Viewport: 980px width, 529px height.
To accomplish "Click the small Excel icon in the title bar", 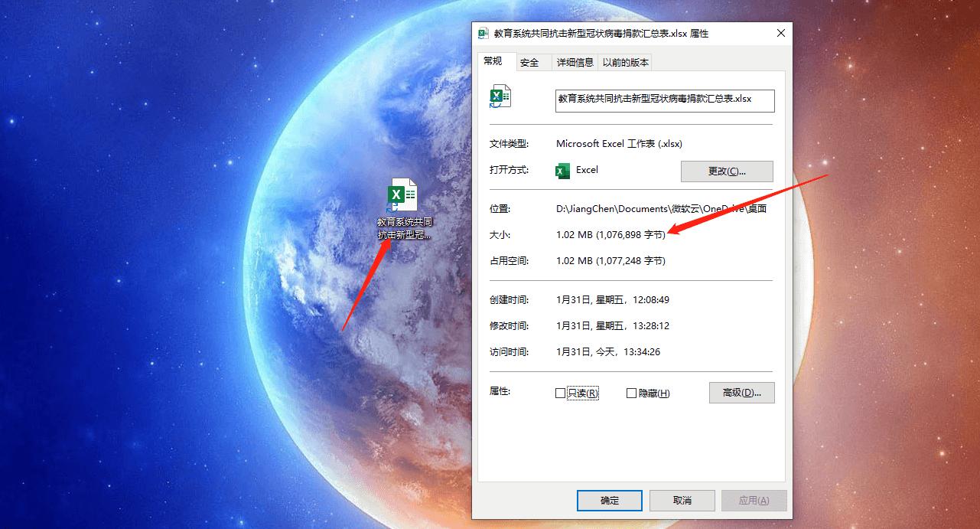I will (x=482, y=33).
